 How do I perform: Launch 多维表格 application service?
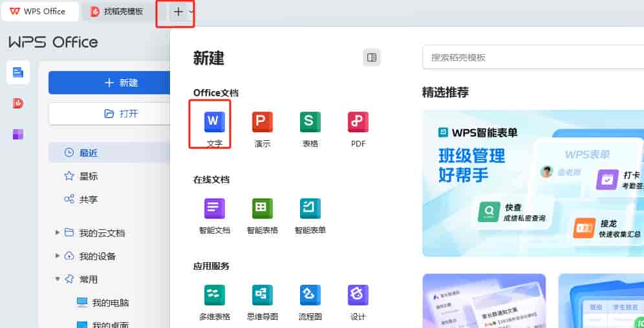215,302
